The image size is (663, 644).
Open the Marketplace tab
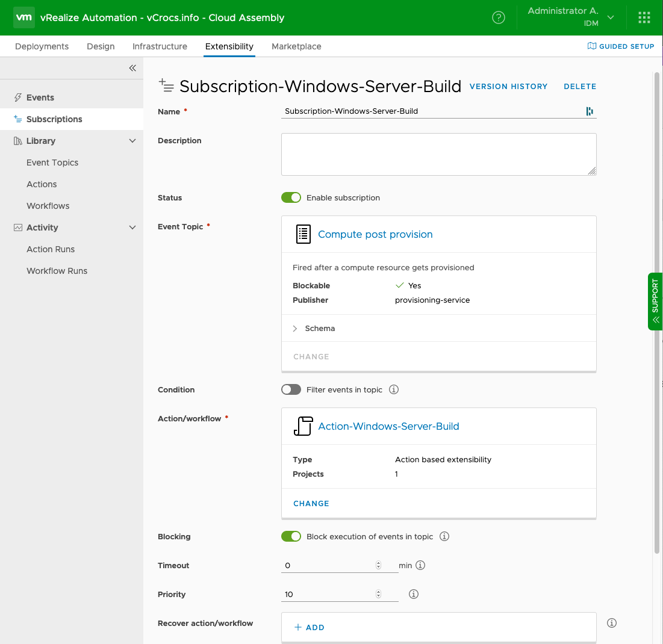[x=296, y=46]
